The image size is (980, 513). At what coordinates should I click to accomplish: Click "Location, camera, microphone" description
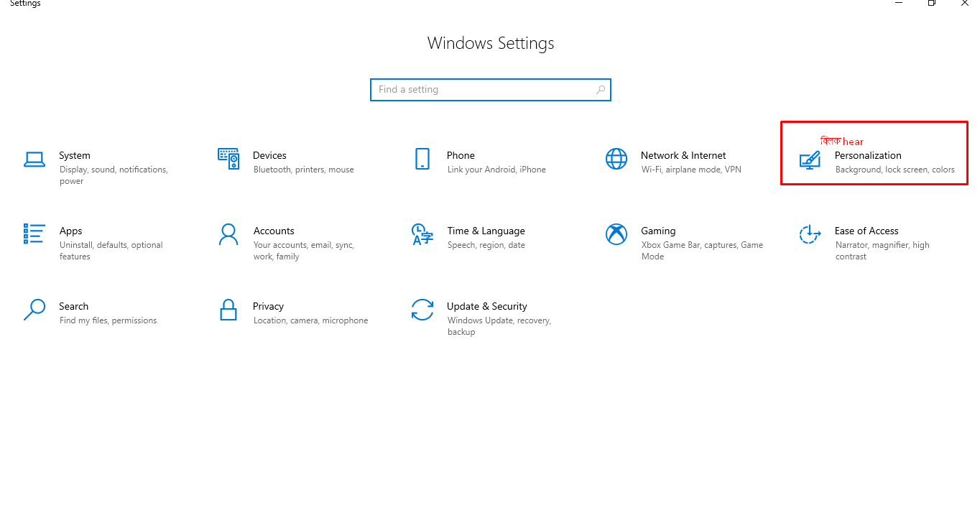(310, 320)
